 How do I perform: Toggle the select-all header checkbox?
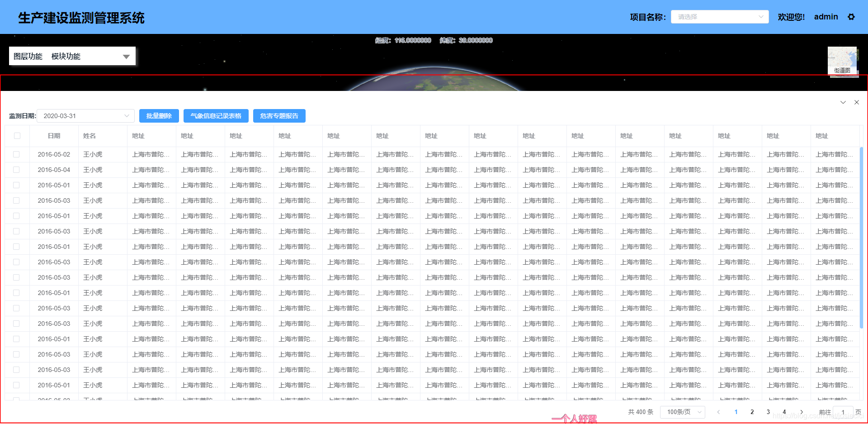tap(17, 136)
